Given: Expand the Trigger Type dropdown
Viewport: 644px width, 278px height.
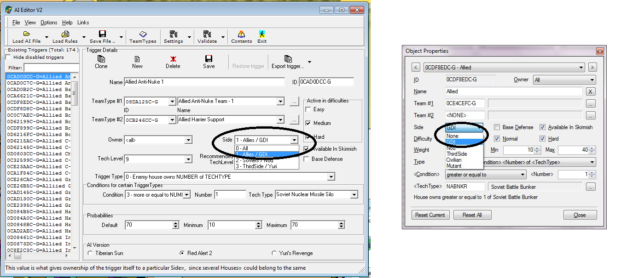Looking at the screenshot, I should coord(331,177).
